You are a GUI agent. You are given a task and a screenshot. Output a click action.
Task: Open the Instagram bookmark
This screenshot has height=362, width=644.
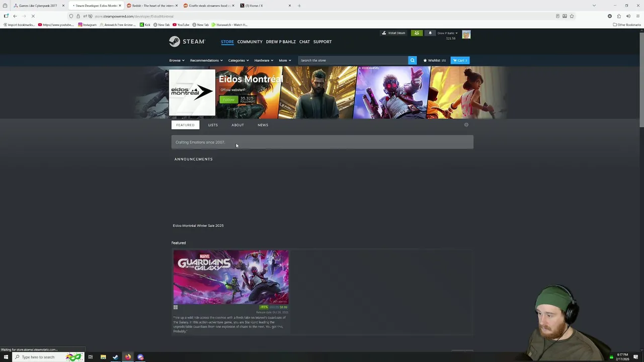coord(87,25)
